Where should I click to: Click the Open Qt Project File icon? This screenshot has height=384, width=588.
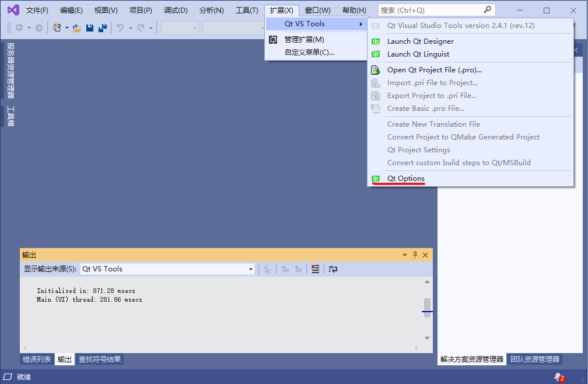376,70
